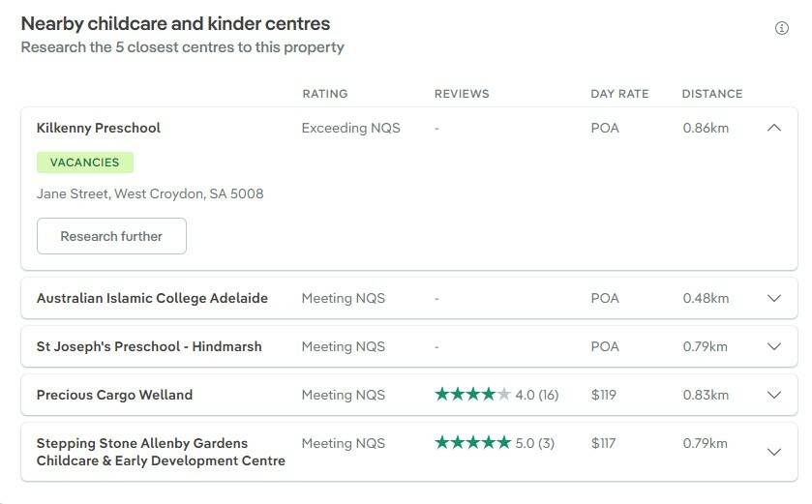Collapse the Kilkenny Preschool row

pos(773,128)
